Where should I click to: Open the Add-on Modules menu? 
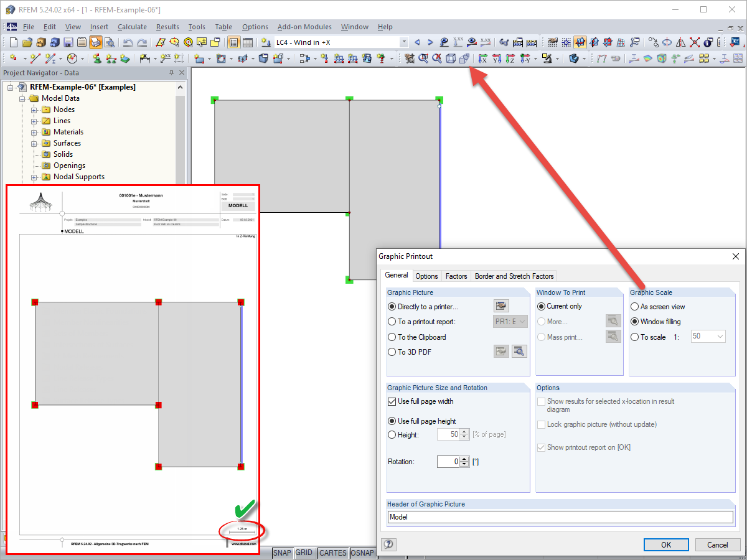(304, 27)
